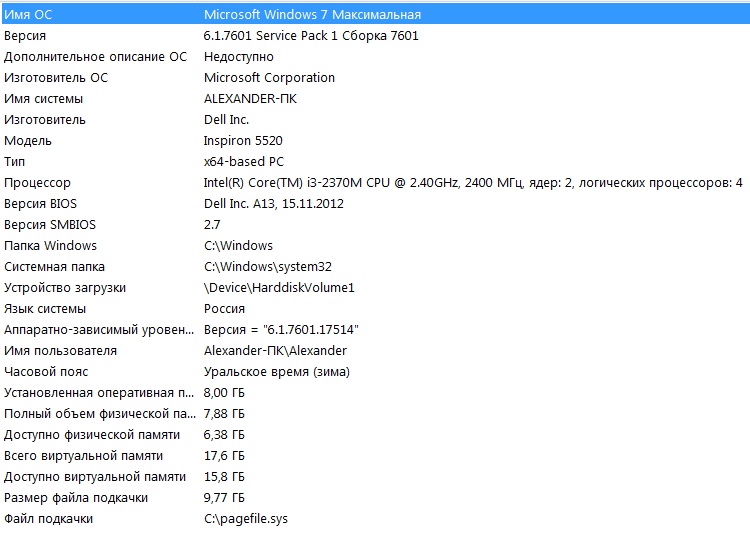Click '6.1.7601 Service Pack 1 Сборка 7601'

click(311, 36)
